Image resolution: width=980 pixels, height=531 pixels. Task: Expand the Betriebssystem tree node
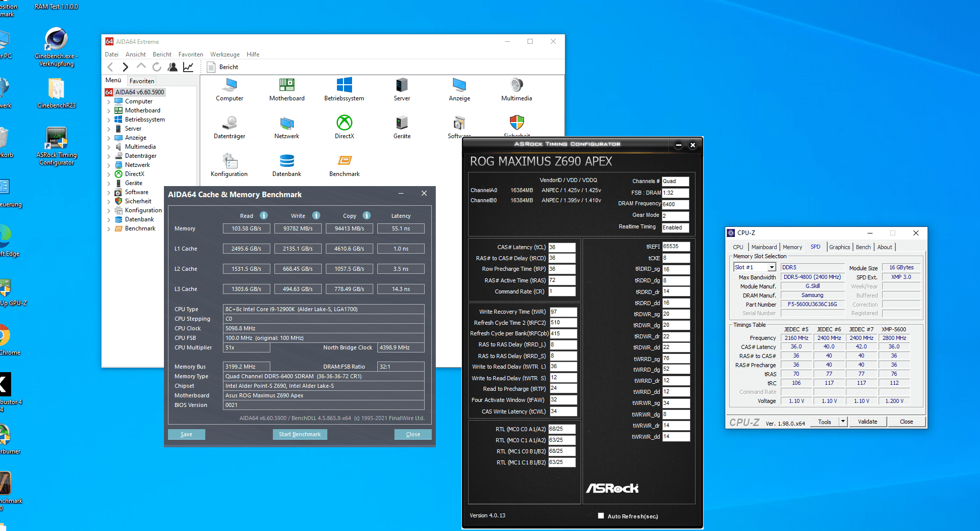tap(108, 120)
